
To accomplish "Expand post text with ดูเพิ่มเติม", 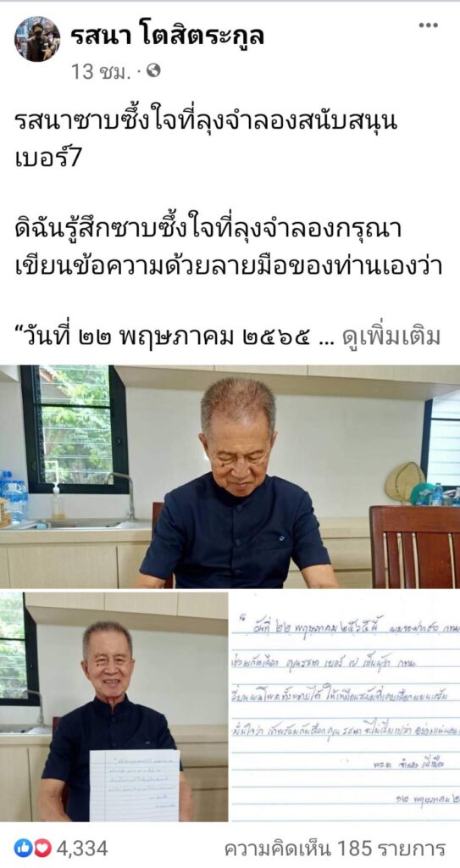I will click(x=392, y=336).
